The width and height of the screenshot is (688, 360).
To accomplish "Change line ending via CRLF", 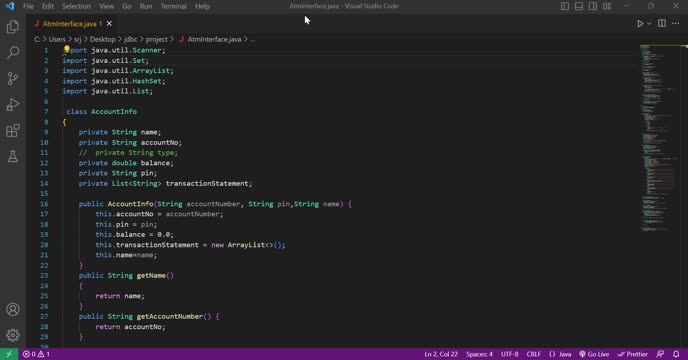I will coord(534,354).
